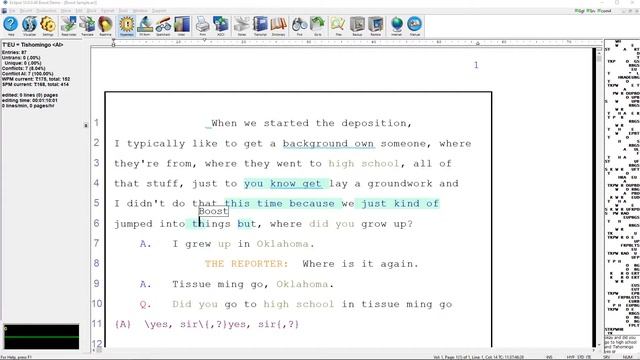Open the Format menu
The image size is (640, 360).
(x=108, y=11)
